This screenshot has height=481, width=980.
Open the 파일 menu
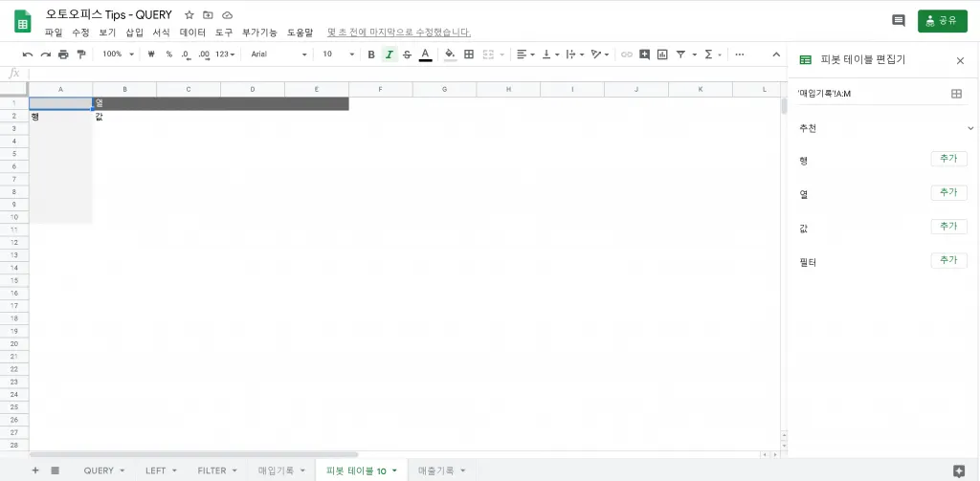[54, 33]
